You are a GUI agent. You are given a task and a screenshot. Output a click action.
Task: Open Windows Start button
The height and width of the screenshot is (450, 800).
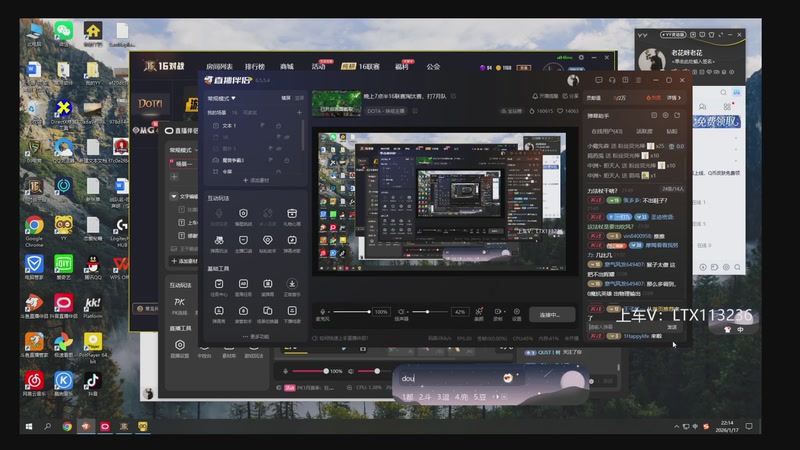(29, 426)
